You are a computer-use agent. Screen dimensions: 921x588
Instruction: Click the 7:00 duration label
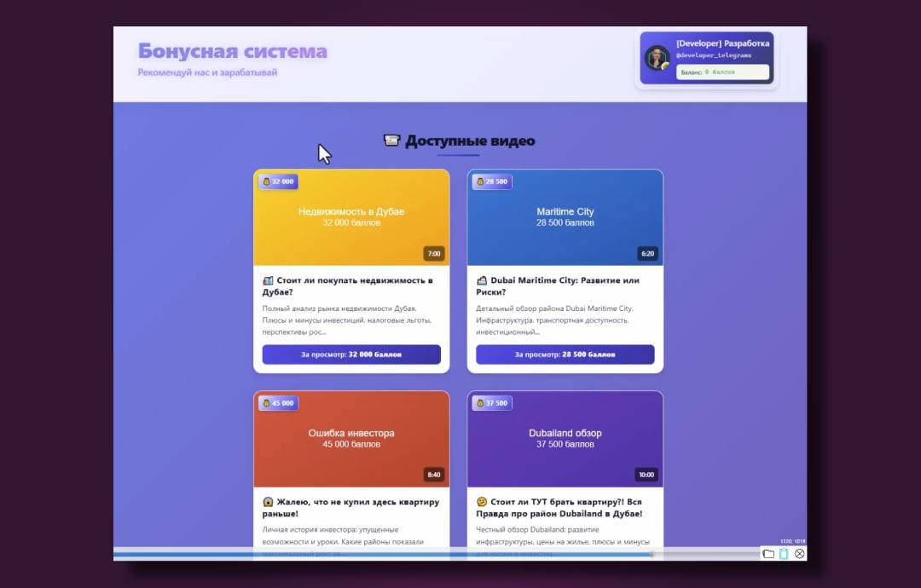(x=434, y=253)
